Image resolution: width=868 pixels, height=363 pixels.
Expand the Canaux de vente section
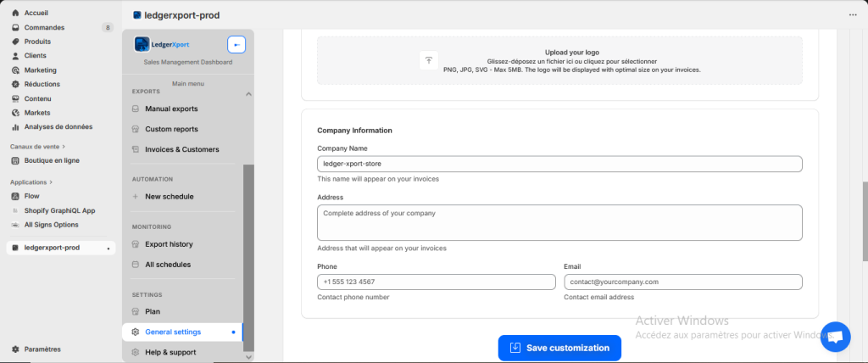click(63, 146)
